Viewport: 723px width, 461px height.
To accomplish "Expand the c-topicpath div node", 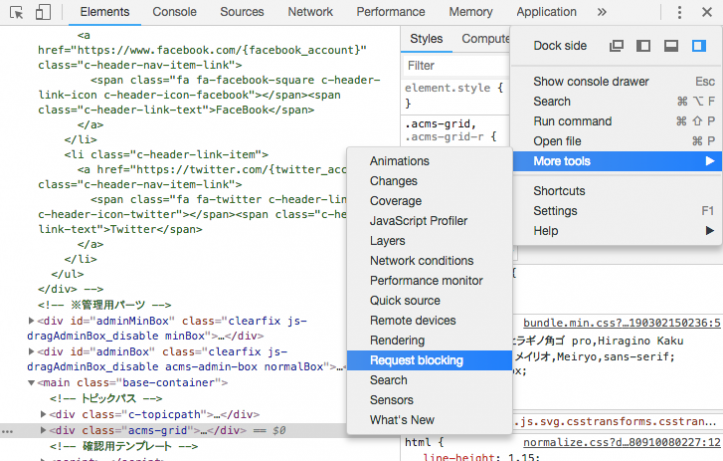I will pyautogui.click(x=43, y=414).
